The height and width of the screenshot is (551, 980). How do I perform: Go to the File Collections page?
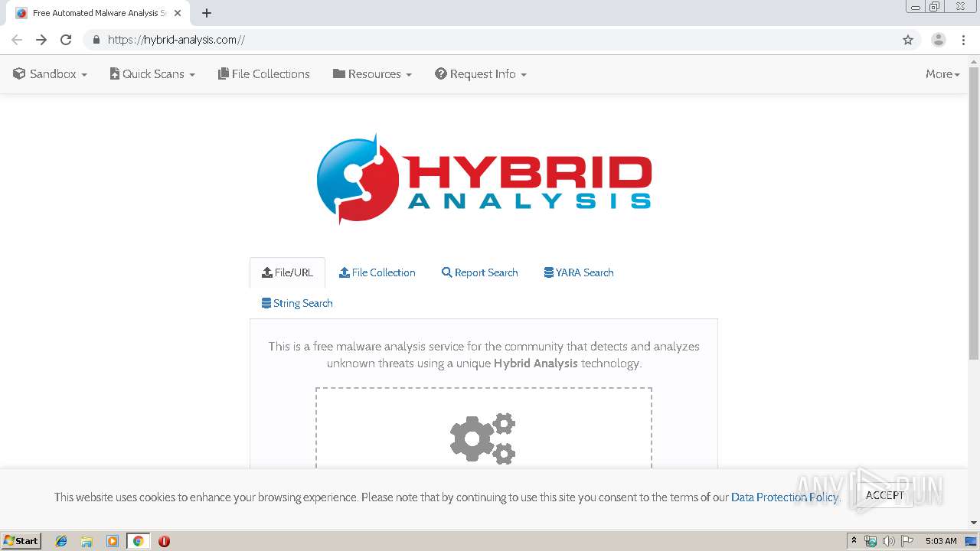pos(264,74)
